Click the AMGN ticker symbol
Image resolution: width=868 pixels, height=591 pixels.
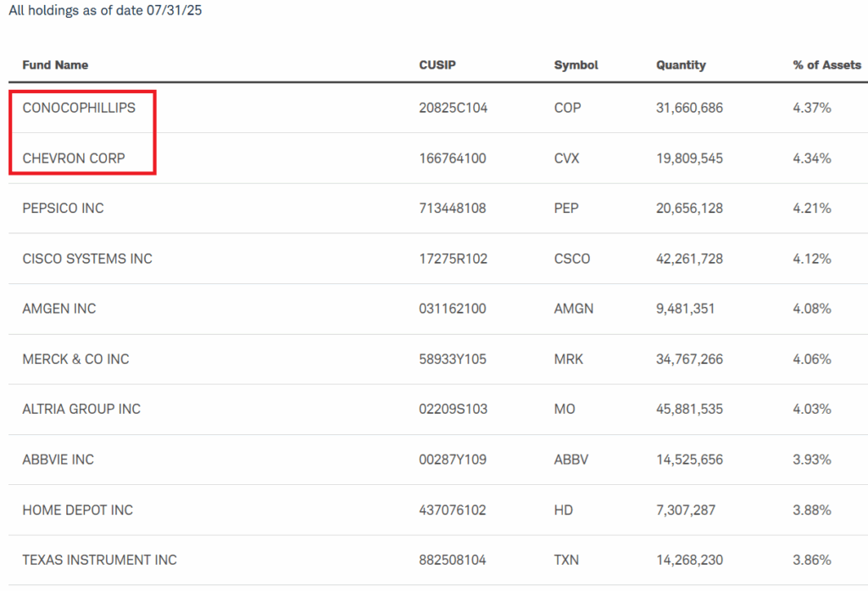click(574, 309)
